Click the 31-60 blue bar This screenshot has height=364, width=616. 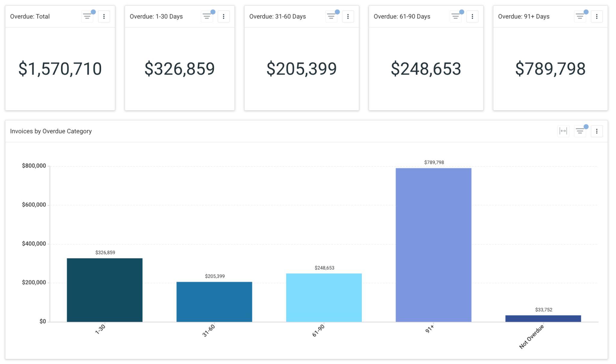(214, 302)
